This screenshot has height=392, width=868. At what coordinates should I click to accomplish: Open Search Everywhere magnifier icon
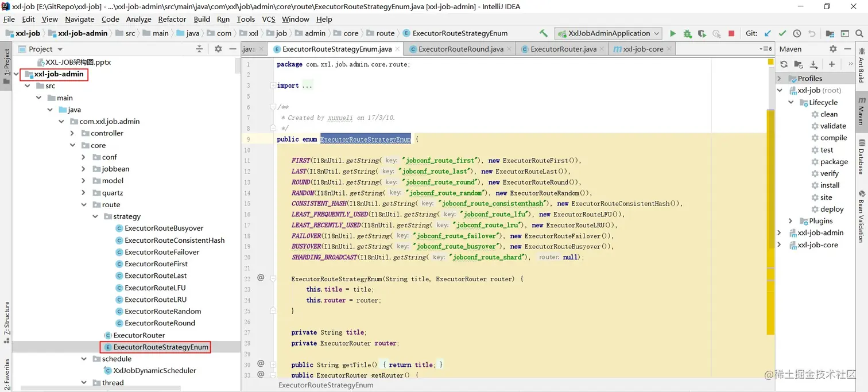coord(859,33)
